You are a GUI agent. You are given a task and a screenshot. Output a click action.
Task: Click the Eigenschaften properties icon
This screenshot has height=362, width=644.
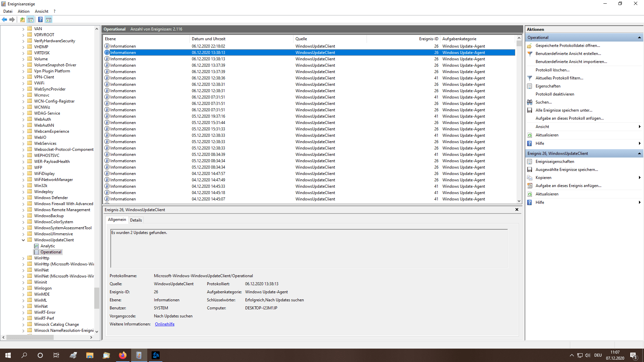pyautogui.click(x=530, y=86)
